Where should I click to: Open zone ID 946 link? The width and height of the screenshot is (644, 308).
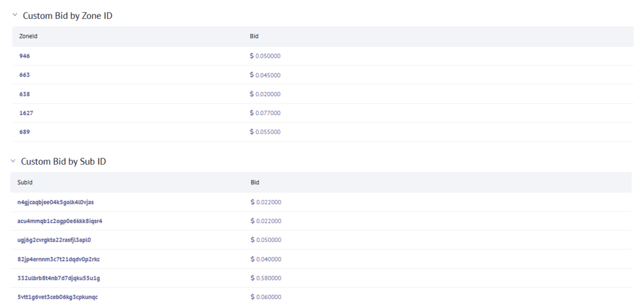point(25,56)
